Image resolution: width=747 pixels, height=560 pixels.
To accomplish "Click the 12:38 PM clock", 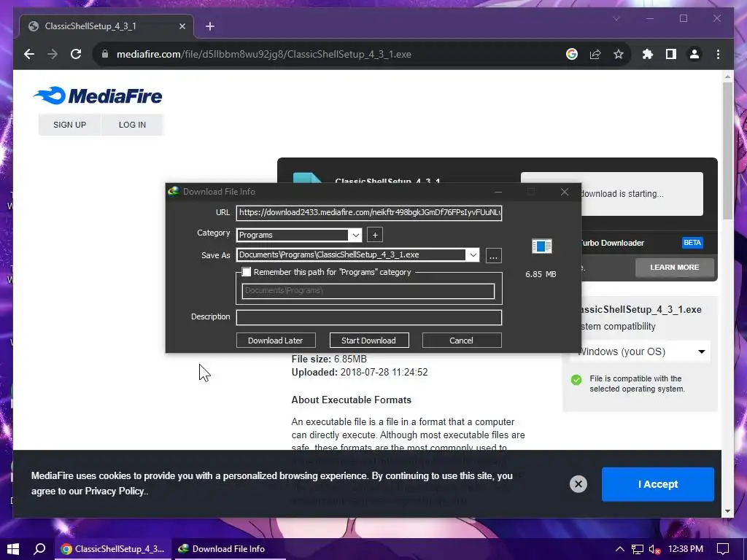I will [x=686, y=549].
